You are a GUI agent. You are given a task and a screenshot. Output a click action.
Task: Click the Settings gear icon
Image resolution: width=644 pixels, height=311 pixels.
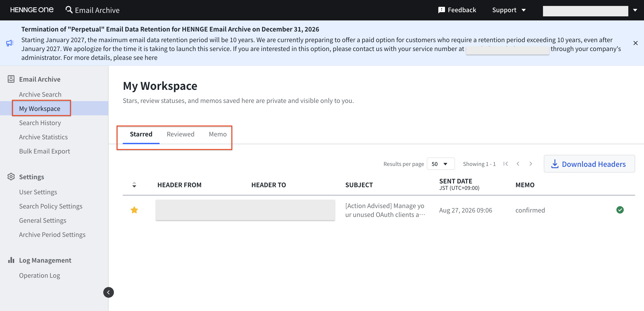(11, 177)
